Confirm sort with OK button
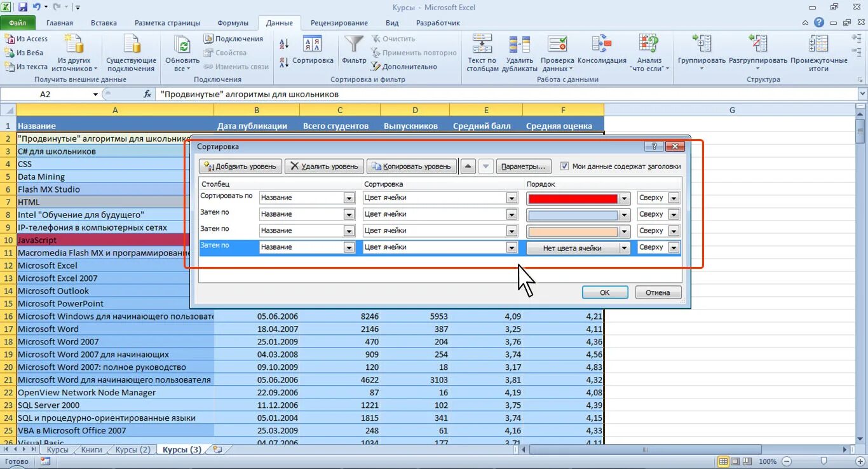This screenshot has width=868, height=469. pos(605,292)
